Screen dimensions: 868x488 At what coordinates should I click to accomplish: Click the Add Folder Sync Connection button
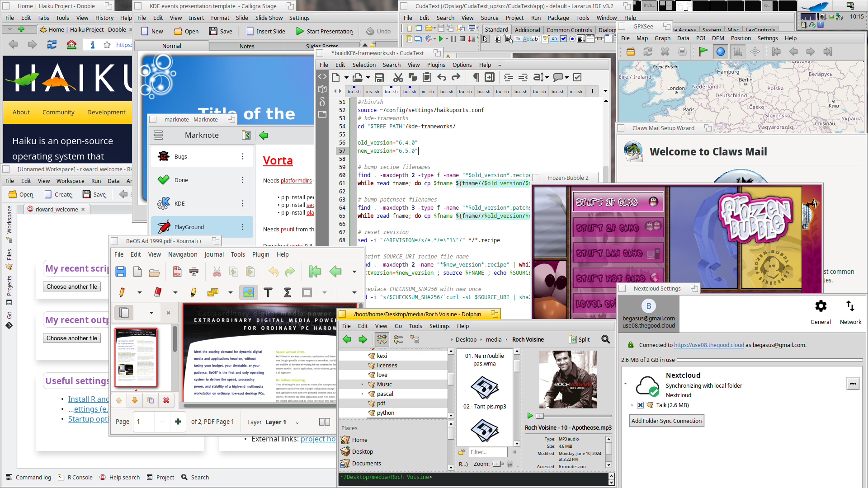[666, 420]
